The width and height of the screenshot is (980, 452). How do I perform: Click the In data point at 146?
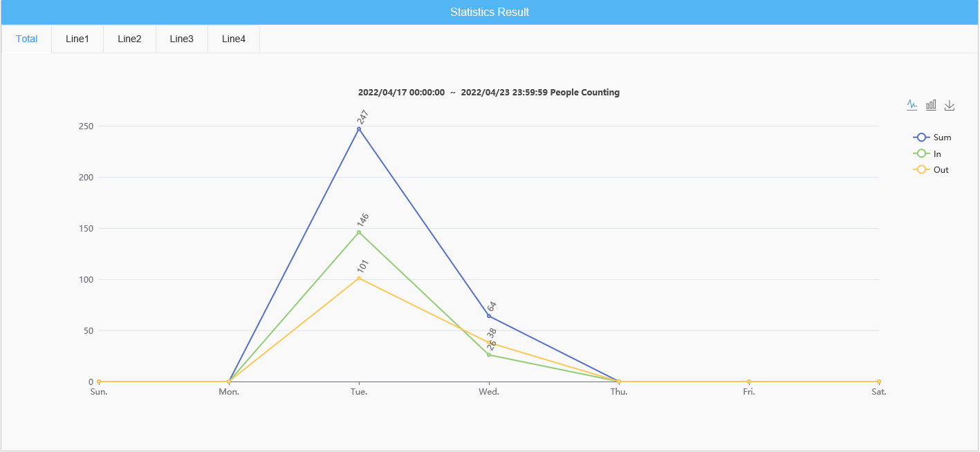[359, 232]
